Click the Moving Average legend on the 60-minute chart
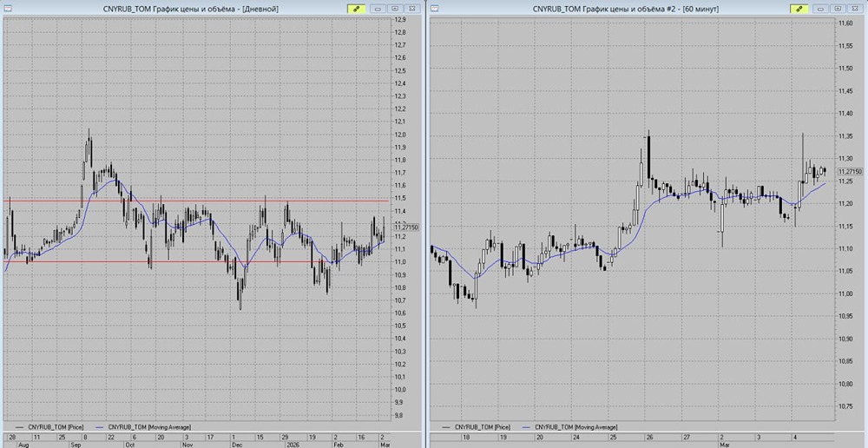Screen dimensions: 868x448 pyautogui.click(x=573, y=427)
